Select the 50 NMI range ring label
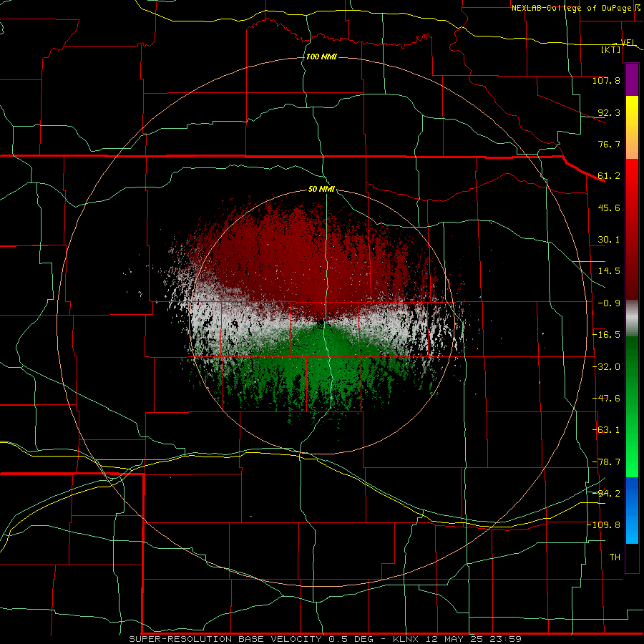Image resolution: width=644 pixels, height=644 pixels. pos(321,189)
